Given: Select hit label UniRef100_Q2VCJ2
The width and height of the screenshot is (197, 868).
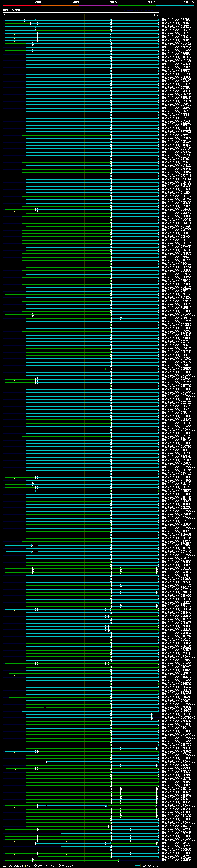Looking at the screenshot, I should (177, 104).
